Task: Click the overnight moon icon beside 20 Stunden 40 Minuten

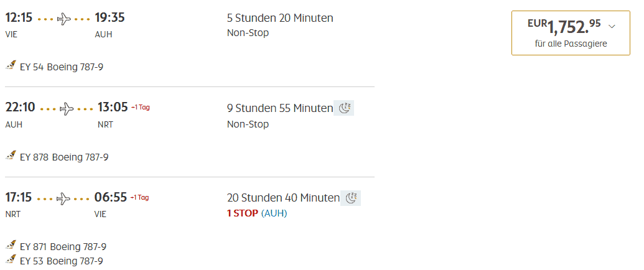Action: click(x=352, y=198)
